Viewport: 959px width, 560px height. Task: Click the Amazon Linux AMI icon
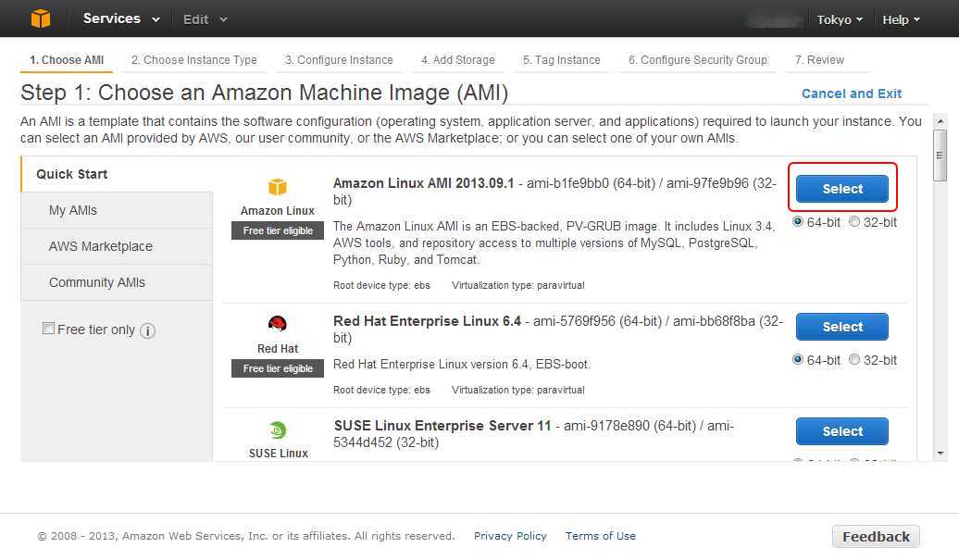278,187
